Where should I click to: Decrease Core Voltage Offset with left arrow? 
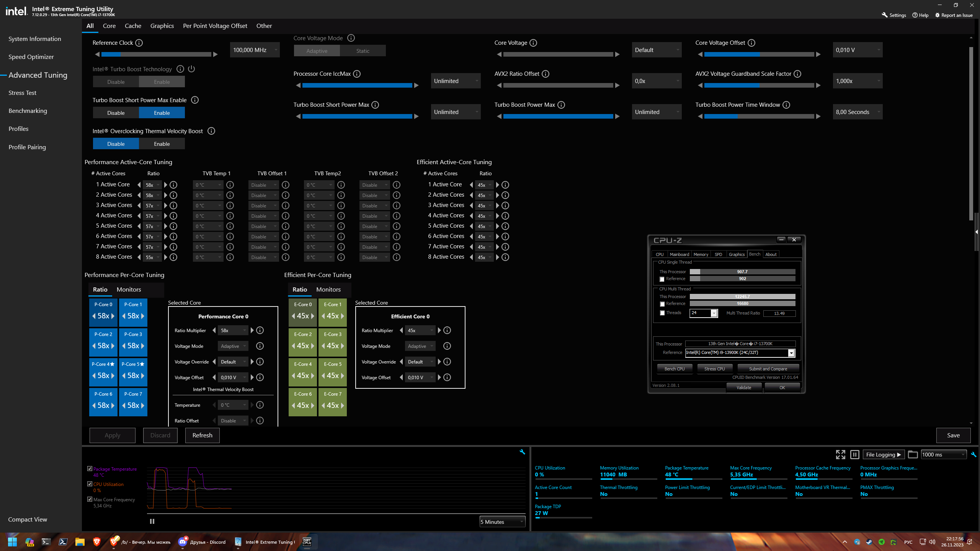(x=700, y=54)
